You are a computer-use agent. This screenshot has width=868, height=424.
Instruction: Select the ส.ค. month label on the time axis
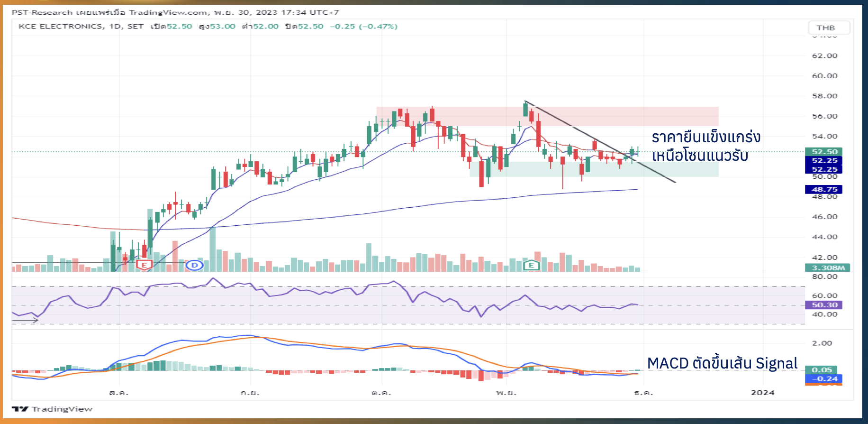click(x=119, y=393)
